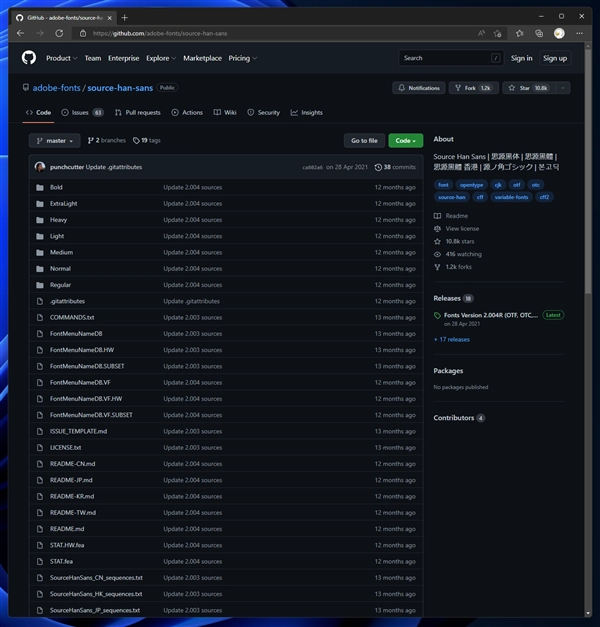Click the Team menu item
The image size is (600, 627).
coord(93,58)
